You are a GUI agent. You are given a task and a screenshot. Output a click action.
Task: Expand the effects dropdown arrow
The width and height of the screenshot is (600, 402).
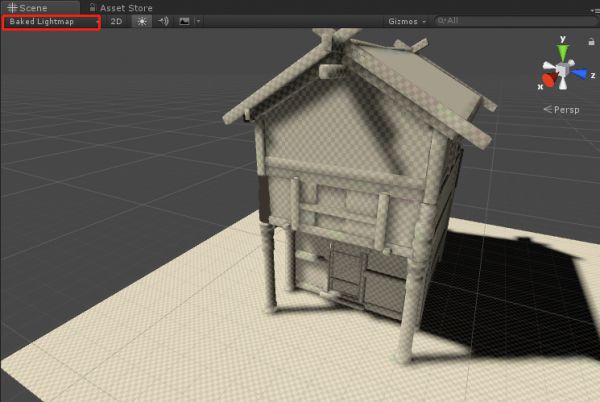(x=198, y=21)
